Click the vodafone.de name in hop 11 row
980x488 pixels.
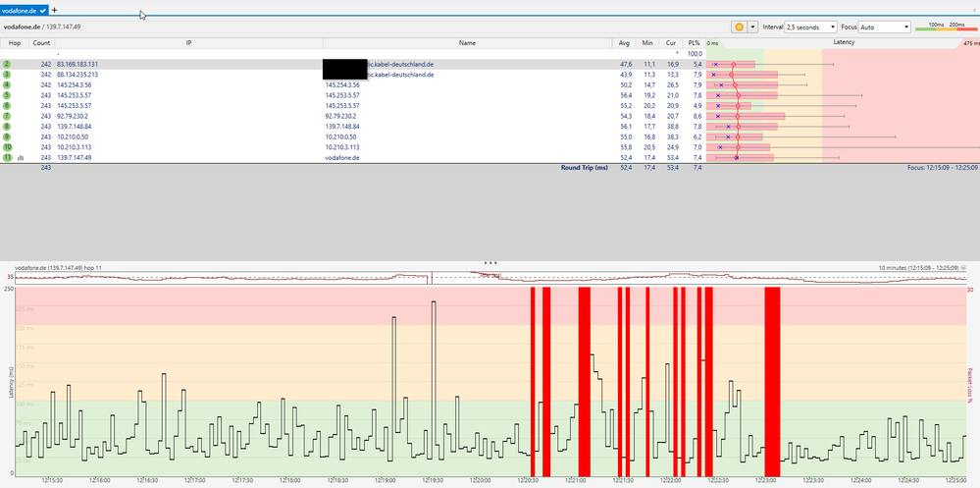pos(340,158)
